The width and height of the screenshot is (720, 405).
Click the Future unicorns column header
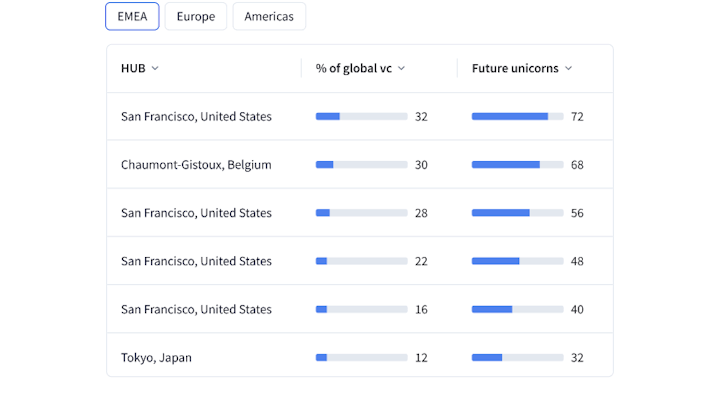pos(516,69)
